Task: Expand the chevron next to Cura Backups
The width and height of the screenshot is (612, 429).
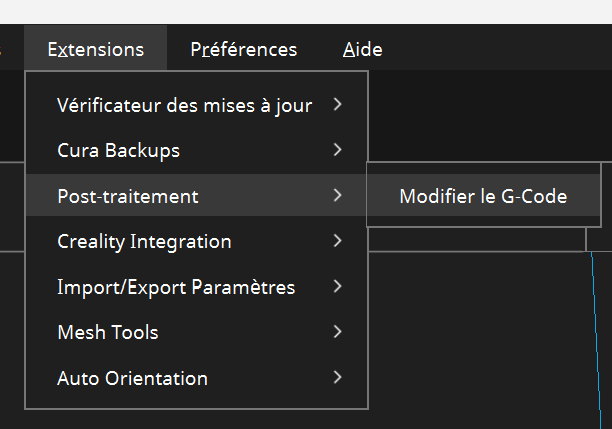Action: tap(339, 150)
